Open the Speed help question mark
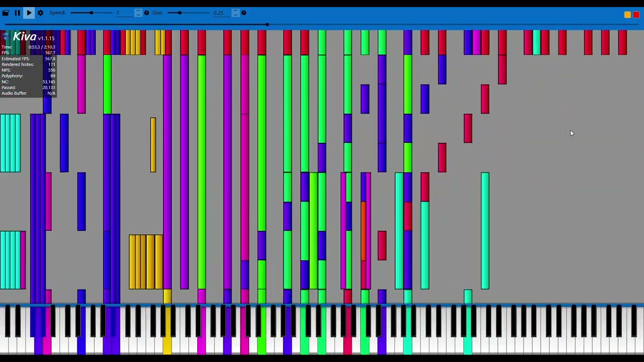644x362 pixels. pyautogui.click(x=146, y=13)
